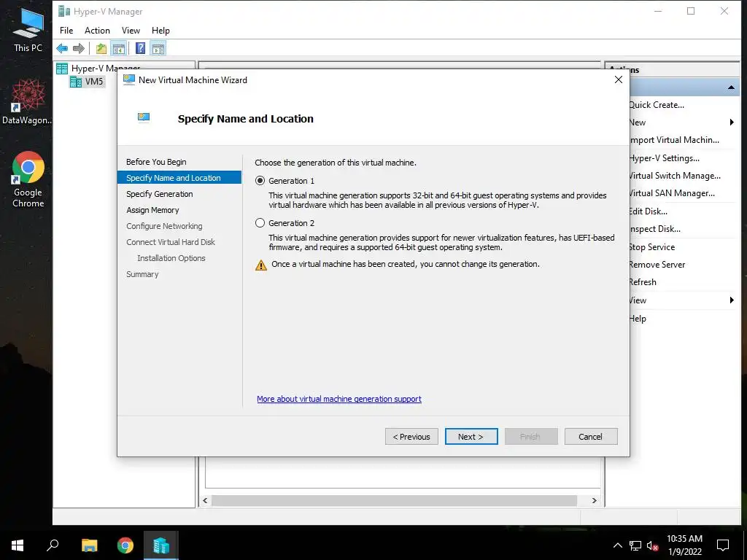This screenshot has width=747, height=560.
Task: Click Quick Create... in Actions pane
Action: tap(657, 105)
